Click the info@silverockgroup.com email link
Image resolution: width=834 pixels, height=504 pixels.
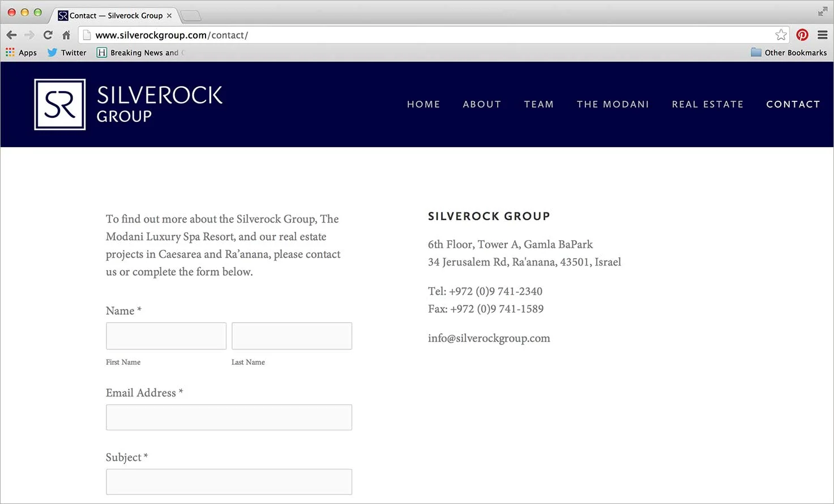coord(489,338)
